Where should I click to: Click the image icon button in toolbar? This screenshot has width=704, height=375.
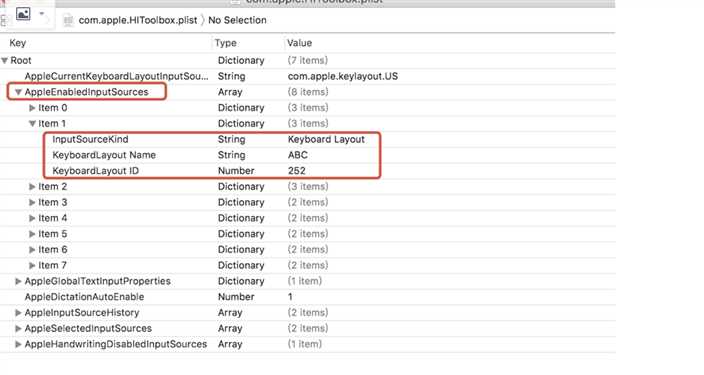pyautogui.click(x=23, y=14)
